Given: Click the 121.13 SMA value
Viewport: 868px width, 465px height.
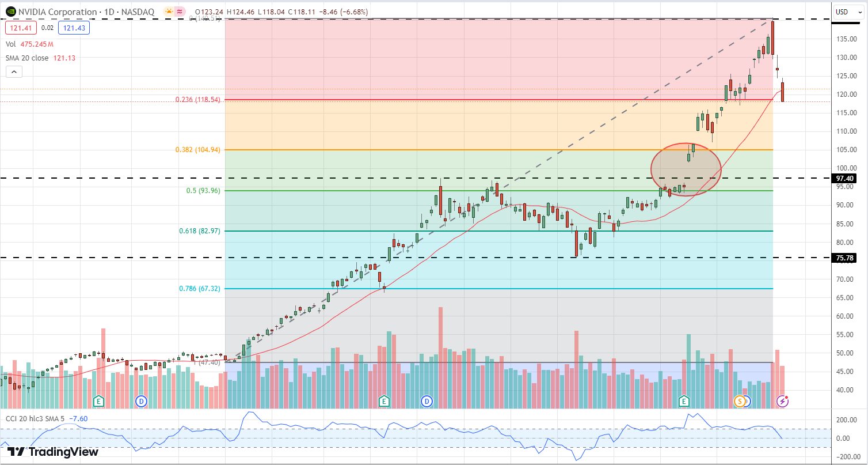Looking at the screenshot, I should [64, 58].
